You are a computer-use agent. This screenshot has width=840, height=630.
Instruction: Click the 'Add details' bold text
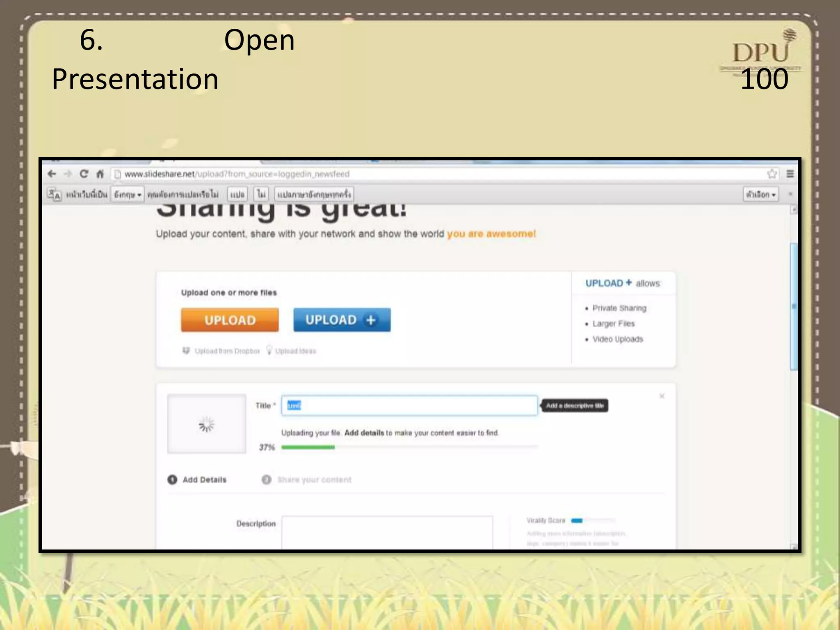pos(364,433)
